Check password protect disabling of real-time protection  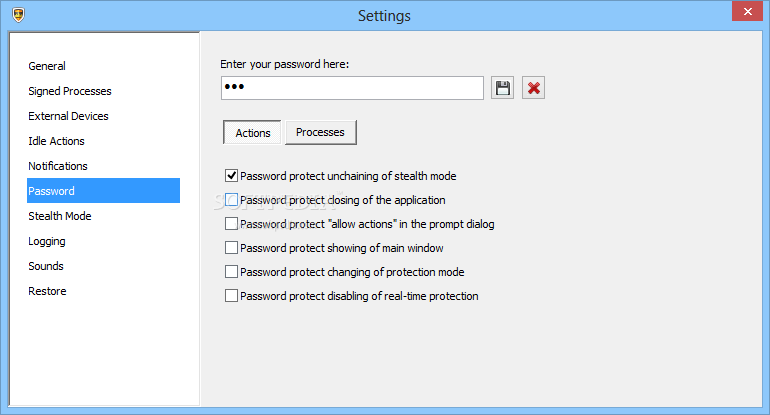click(231, 296)
